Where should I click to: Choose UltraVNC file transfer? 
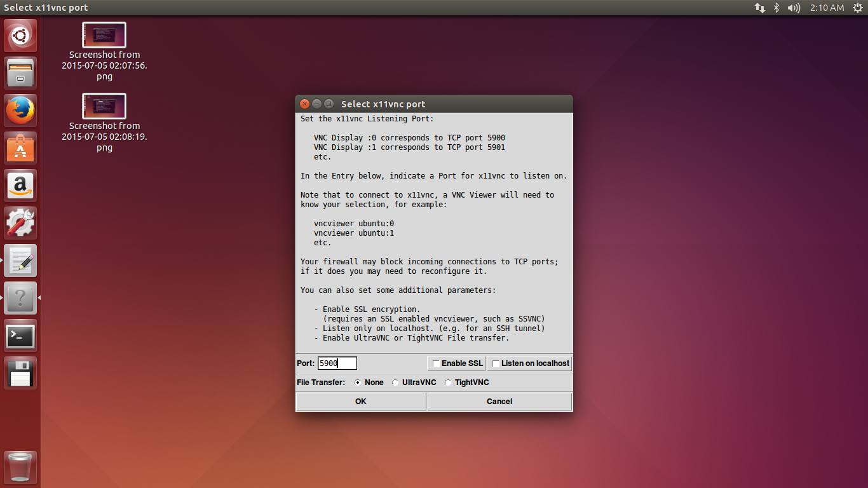[x=395, y=383]
